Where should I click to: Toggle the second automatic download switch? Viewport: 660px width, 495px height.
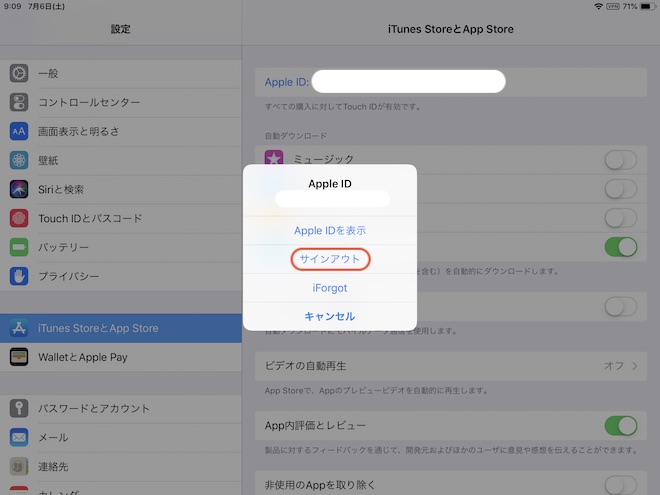coord(620,189)
